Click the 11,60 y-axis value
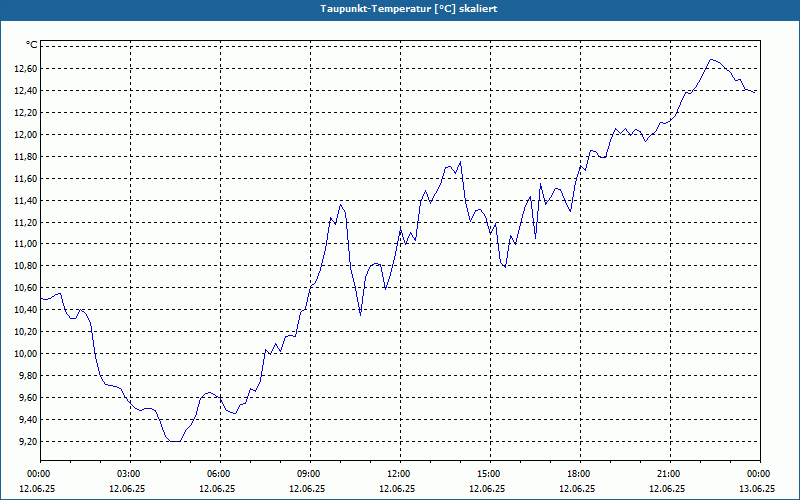 coord(28,178)
